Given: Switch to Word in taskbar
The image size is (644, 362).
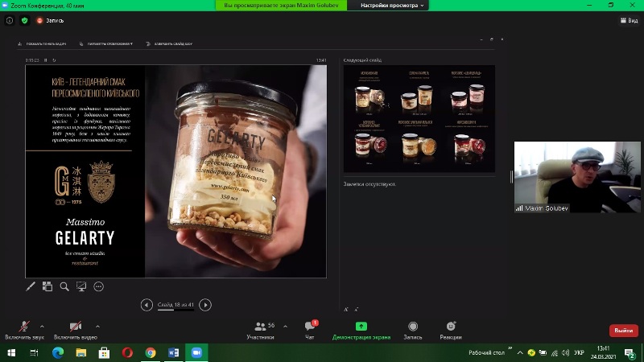Looking at the screenshot, I should (x=173, y=352).
